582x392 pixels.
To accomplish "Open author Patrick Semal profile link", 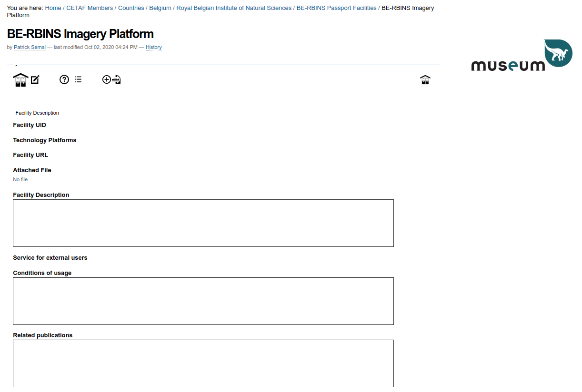I will tap(30, 48).
